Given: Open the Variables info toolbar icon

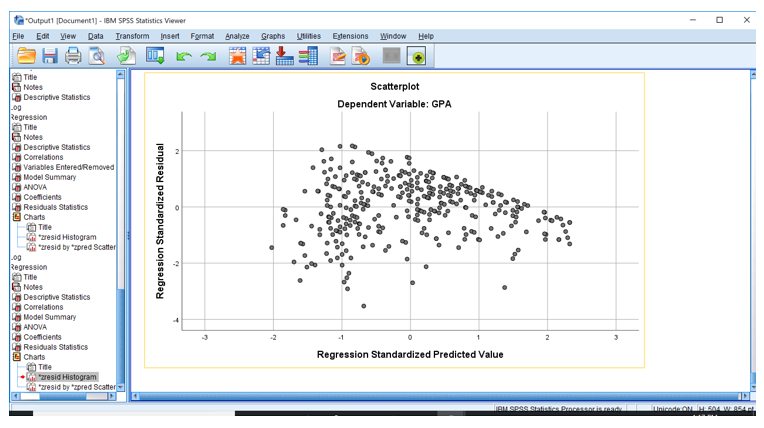Looking at the screenshot, I should click(x=308, y=57).
